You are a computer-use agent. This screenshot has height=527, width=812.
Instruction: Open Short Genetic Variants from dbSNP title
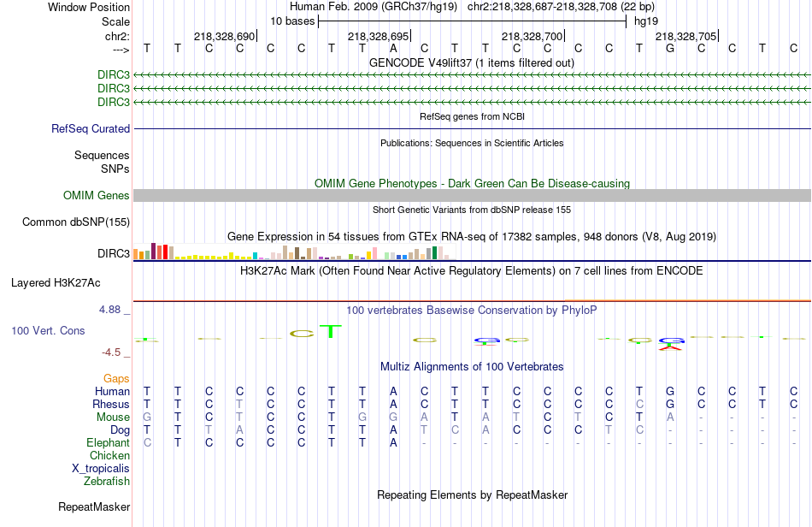coord(472,210)
